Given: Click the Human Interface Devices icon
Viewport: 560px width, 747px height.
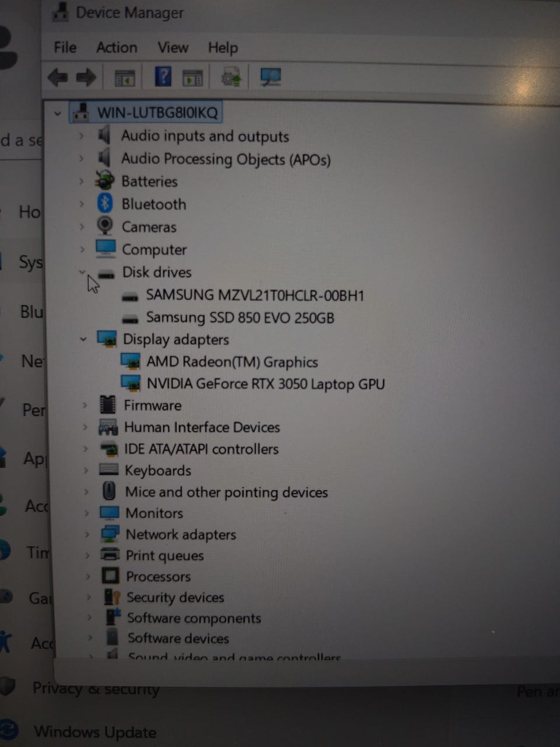Looking at the screenshot, I should point(108,428).
